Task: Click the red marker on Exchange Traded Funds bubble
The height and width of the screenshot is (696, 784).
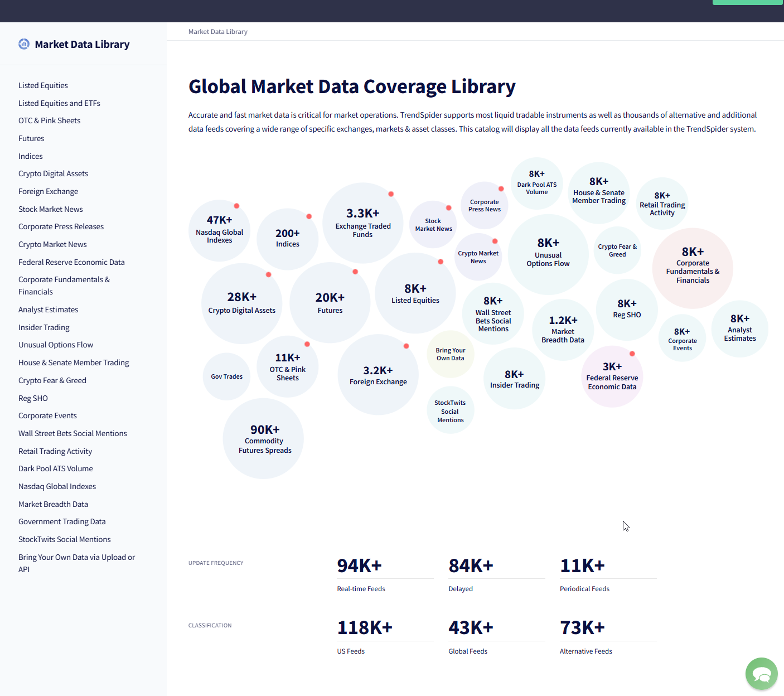Action: point(391,194)
